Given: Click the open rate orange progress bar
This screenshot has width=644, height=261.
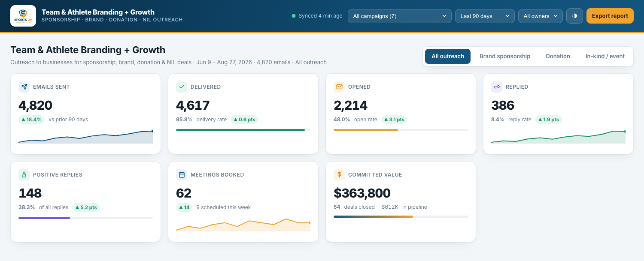Looking at the screenshot, I should pos(401,130).
